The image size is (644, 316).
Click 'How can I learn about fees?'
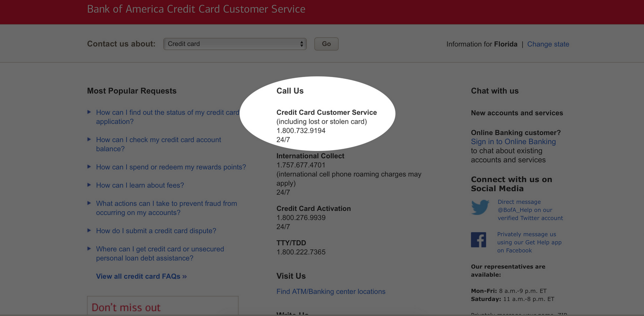click(x=140, y=185)
